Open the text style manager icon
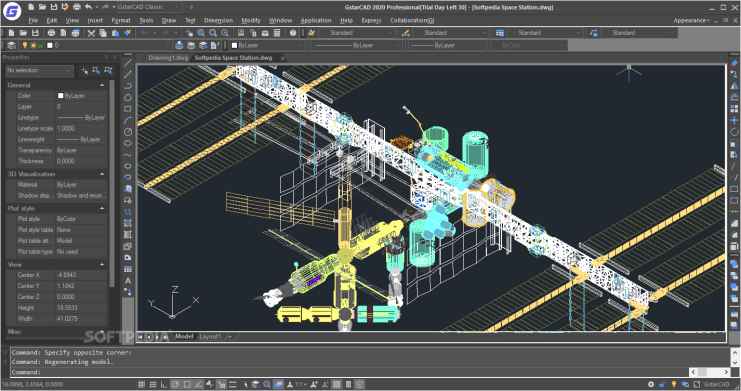741x391 pixels. click(311, 33)
